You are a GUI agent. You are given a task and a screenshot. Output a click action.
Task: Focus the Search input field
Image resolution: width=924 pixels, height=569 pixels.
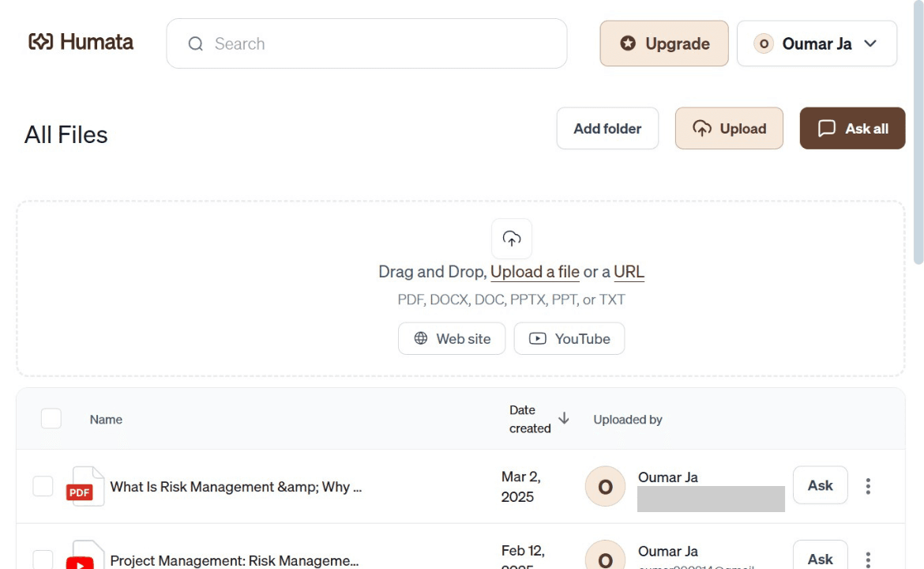pyautogui.click(x=366, y=43)
